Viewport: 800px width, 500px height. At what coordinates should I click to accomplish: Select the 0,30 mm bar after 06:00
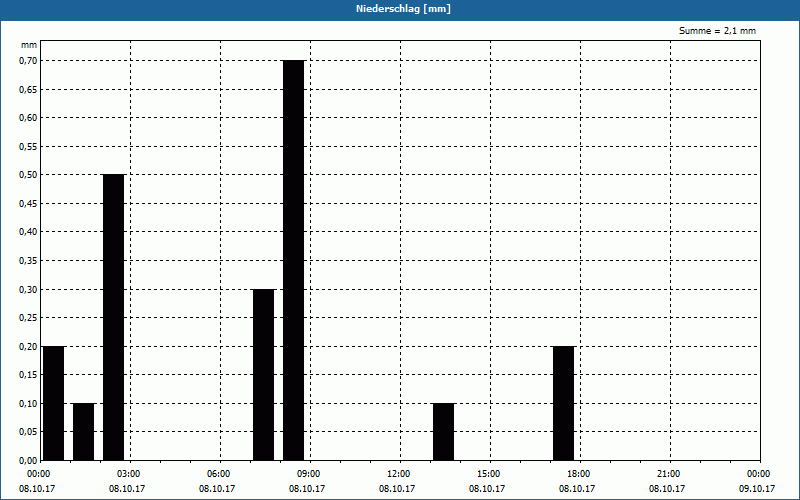pos(264,374)
